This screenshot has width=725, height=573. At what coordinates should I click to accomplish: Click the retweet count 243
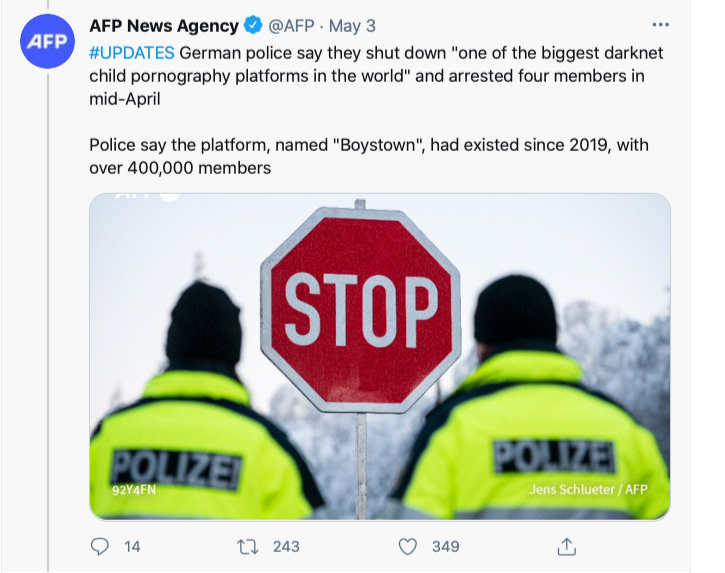tap(285, 546)
